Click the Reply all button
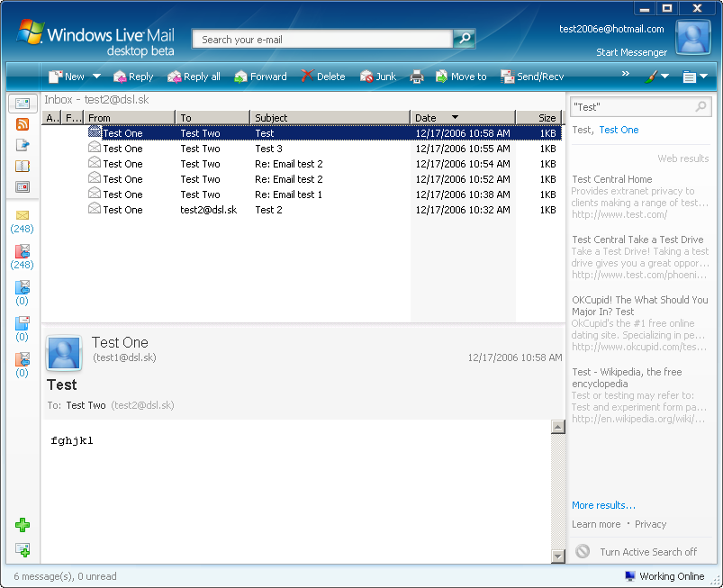This screenshot has width=723, height=588. pyautogui.click(x=194, y=77)
